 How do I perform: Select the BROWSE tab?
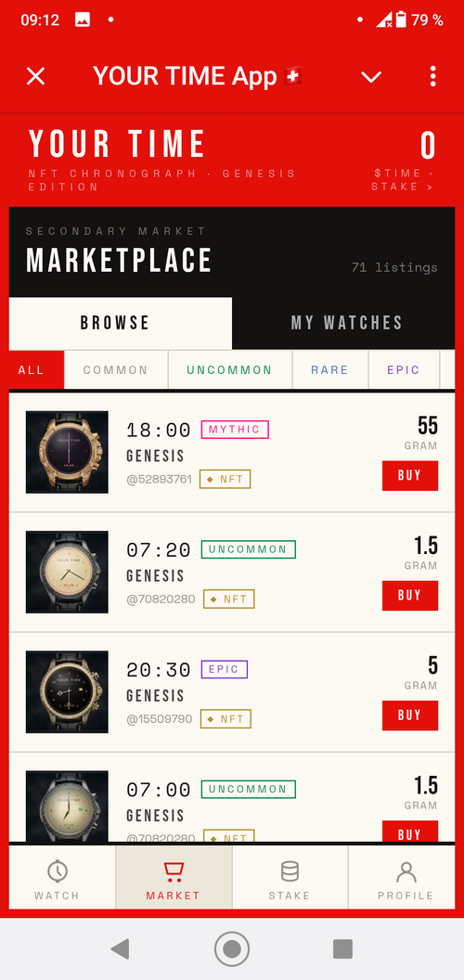(x=115, y=323)
